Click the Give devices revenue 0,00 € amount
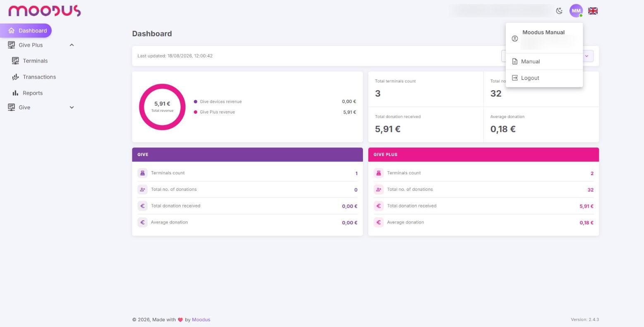This screenshot has height=327, width=644. click(x=349, y=101)
